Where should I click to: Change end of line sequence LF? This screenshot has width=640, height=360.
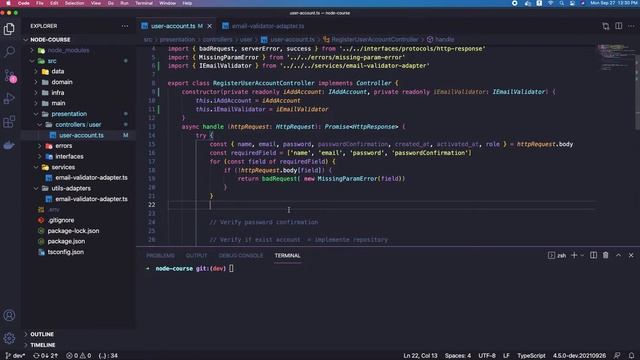pyautogui.click(x=506, y=356)
